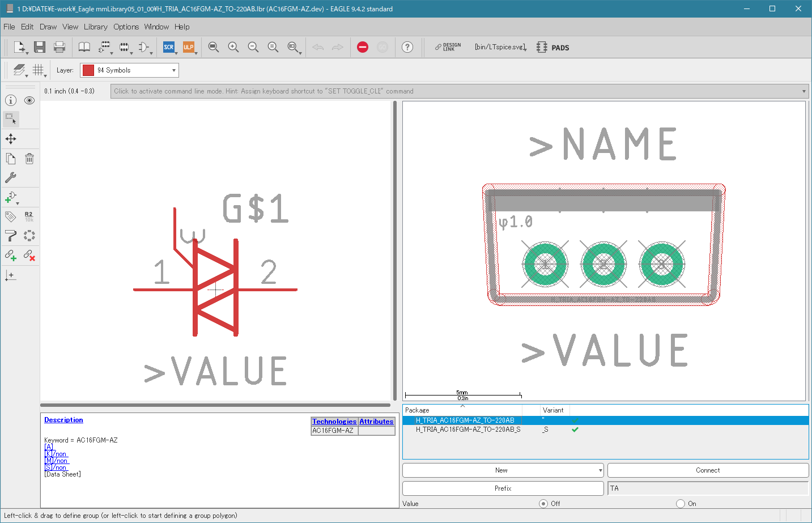Viewport: 812px width, 523px height.
Task: Select the Info tool
Action: [11, 100]
